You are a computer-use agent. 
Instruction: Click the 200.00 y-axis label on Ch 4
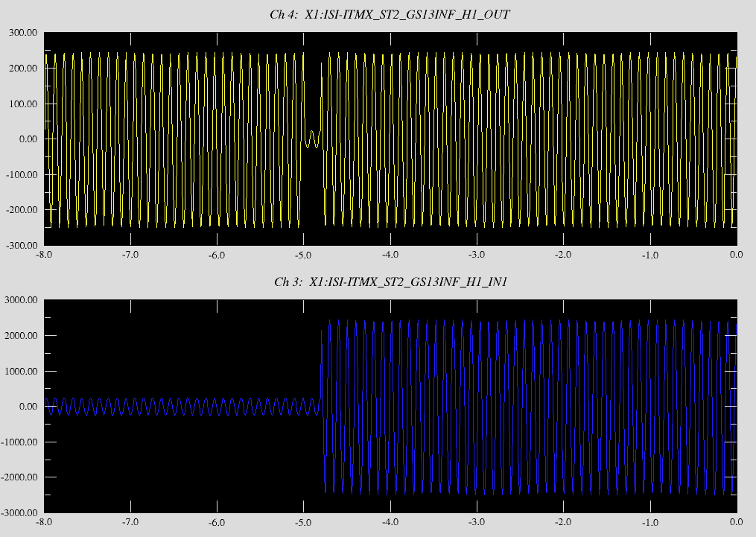coord(23,69)
